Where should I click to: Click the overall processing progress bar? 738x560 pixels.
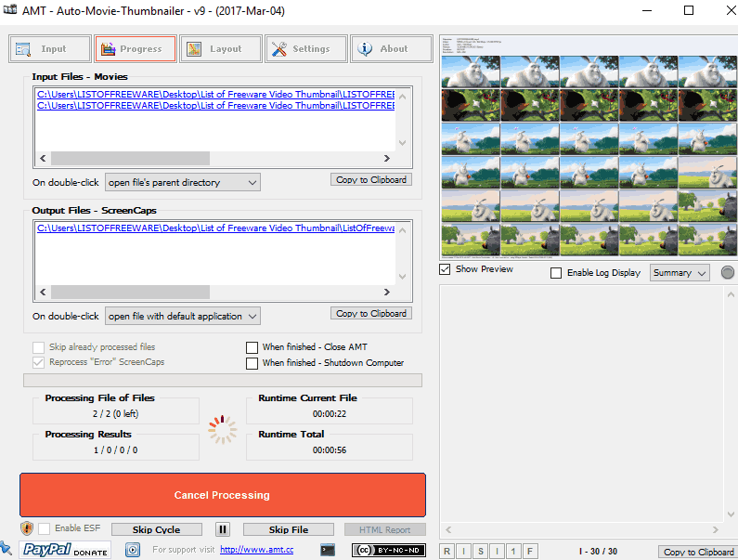pyautogui.click(x=223, y=381)
